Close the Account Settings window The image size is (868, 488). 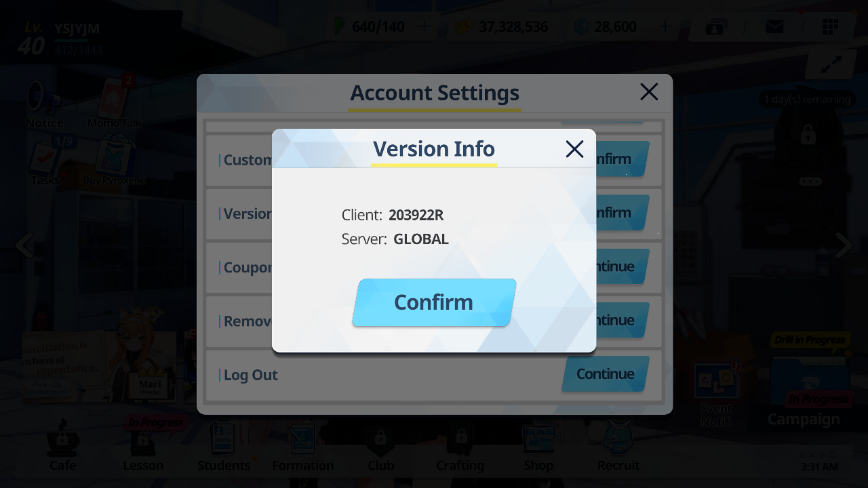[x=649, y=92]
